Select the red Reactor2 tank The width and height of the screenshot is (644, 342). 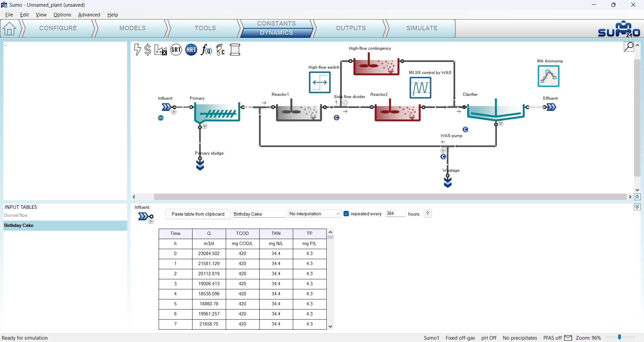[397, 110]
